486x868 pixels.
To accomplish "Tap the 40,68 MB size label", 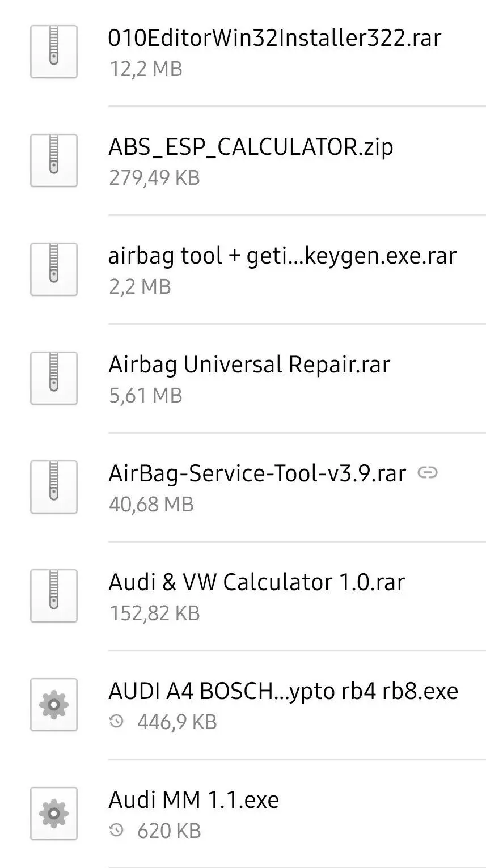I will pyautogui.click(x=151, y=504).
